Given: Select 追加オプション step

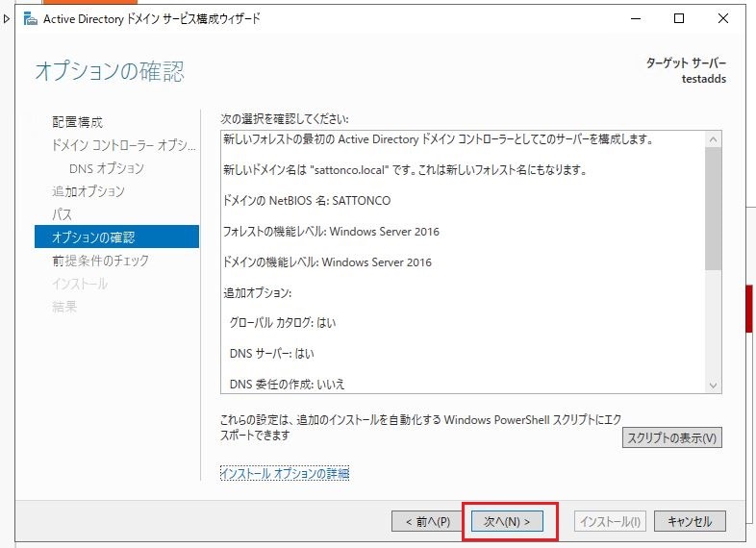Looking at the screenshot, I should coord(88,191).
